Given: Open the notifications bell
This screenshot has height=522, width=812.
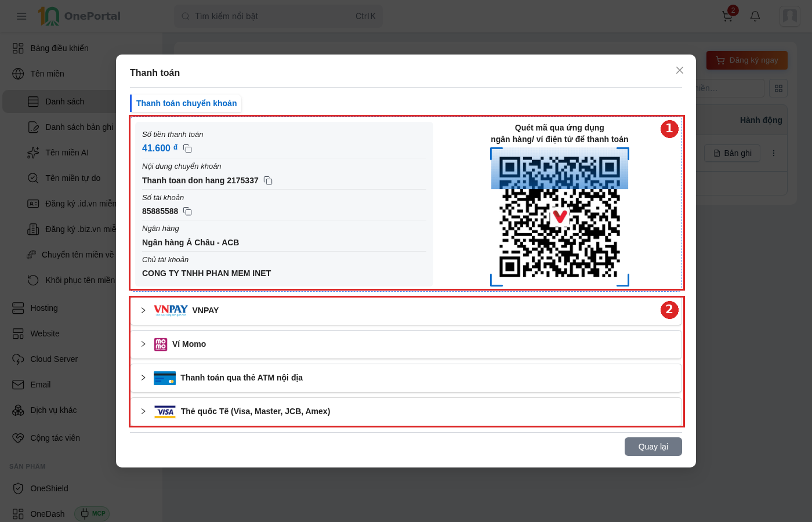Looking at the screenshot, I should pos(755,16).
